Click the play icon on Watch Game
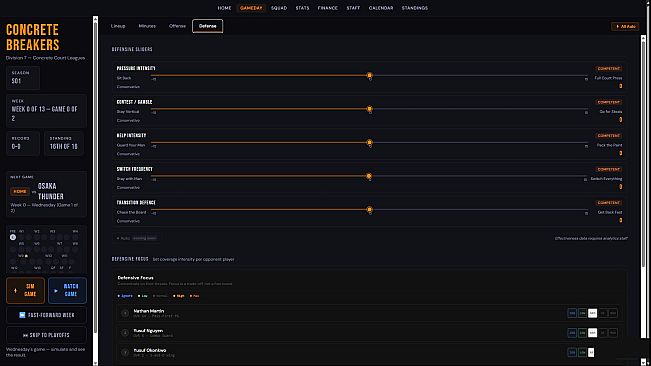651x366 pixels. [x=56, y=290]
